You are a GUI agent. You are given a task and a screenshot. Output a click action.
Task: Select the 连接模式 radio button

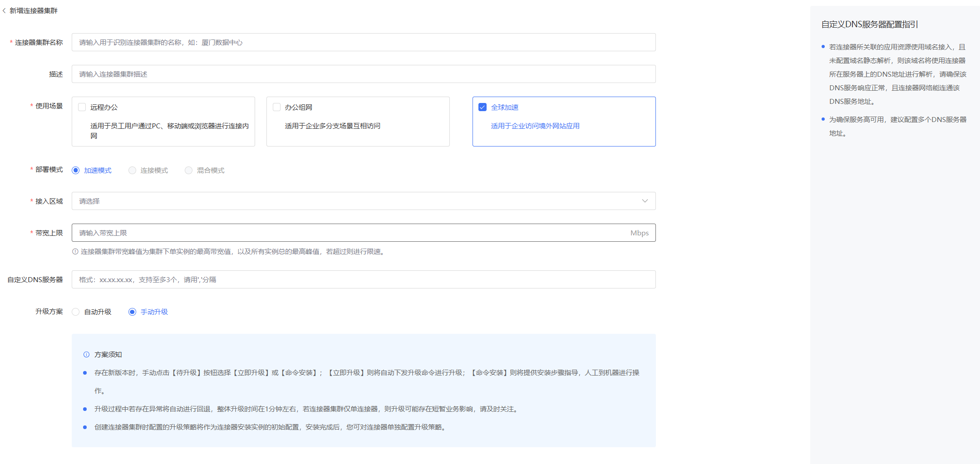pyautogui.click(x=132, y=171)
